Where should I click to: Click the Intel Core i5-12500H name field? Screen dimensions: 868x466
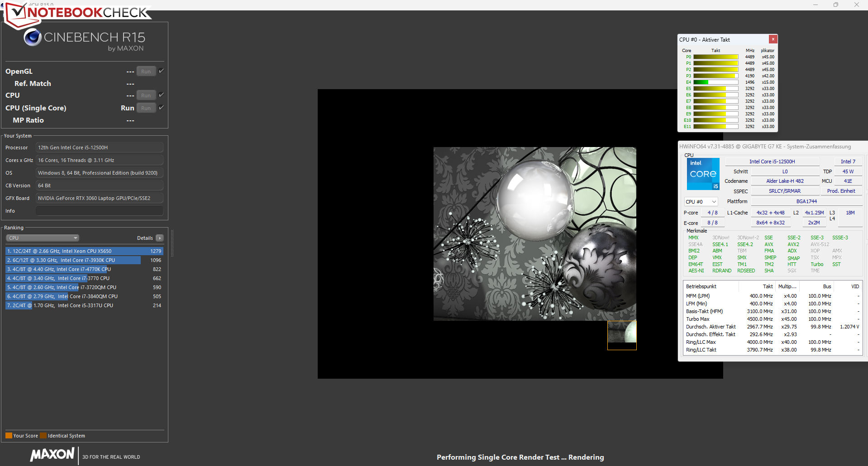click(772, 162)
